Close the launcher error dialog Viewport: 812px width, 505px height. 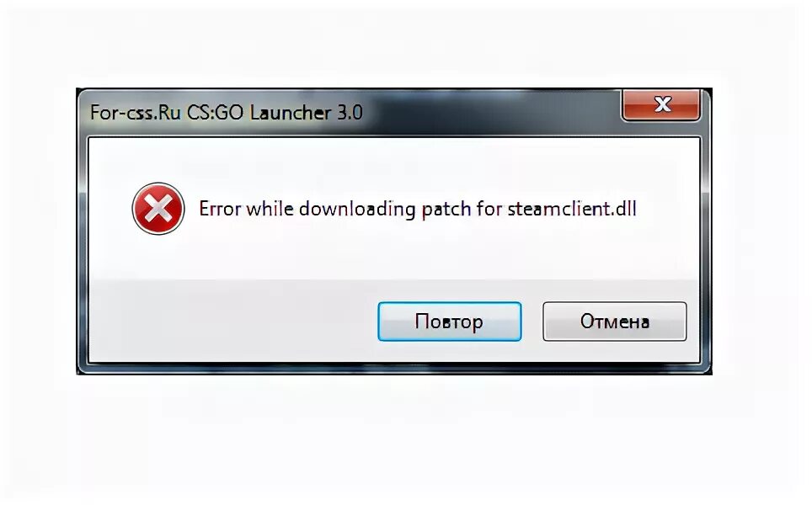(x=661, y=105)
